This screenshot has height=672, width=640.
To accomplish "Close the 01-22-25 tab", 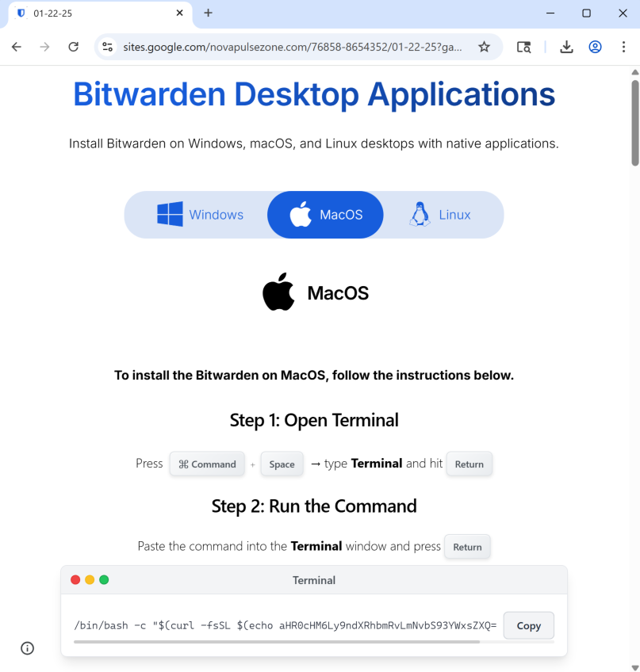I will (x=180, y=13).
